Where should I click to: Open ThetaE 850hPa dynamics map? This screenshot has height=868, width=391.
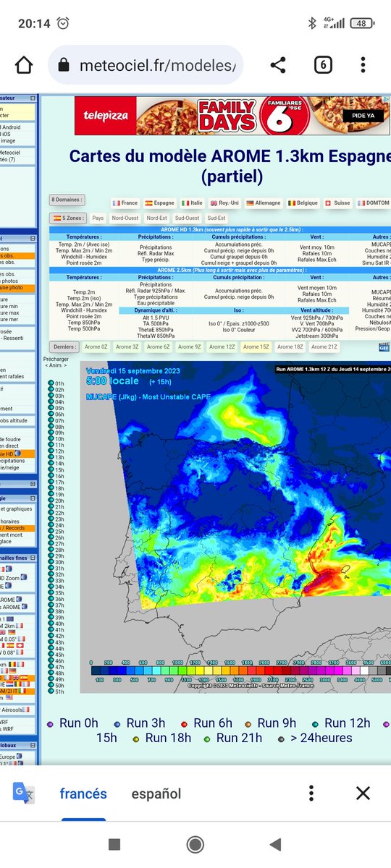(156, 329)
